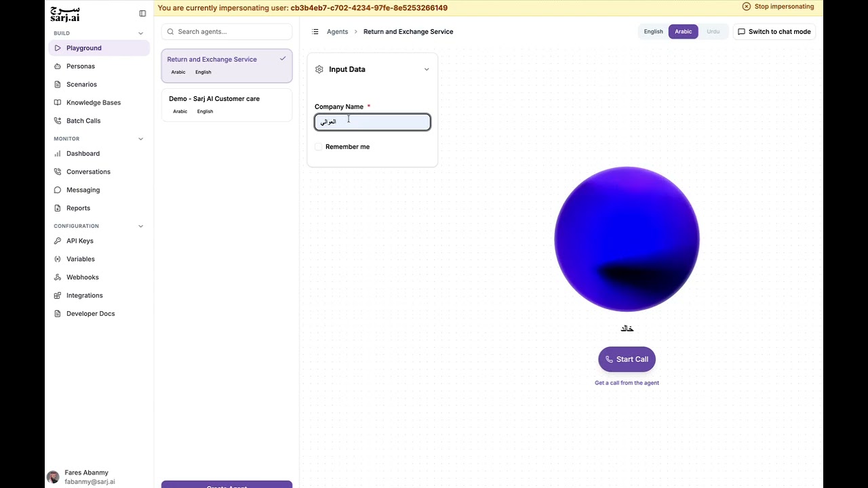Image resolution: width=868 pixels, height=488 pixels.
Task: Click the phone icon on Start Call
Action: (609, 359)
